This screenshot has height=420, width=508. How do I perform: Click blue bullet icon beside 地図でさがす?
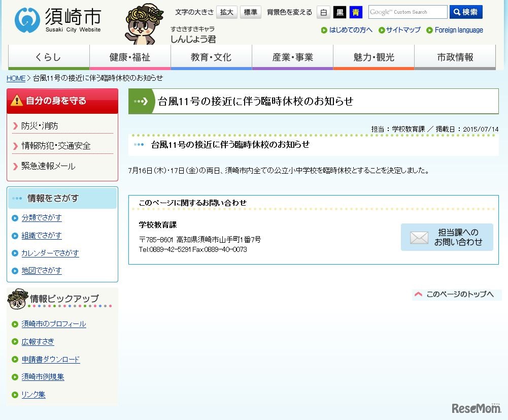(x=15, y=271)
